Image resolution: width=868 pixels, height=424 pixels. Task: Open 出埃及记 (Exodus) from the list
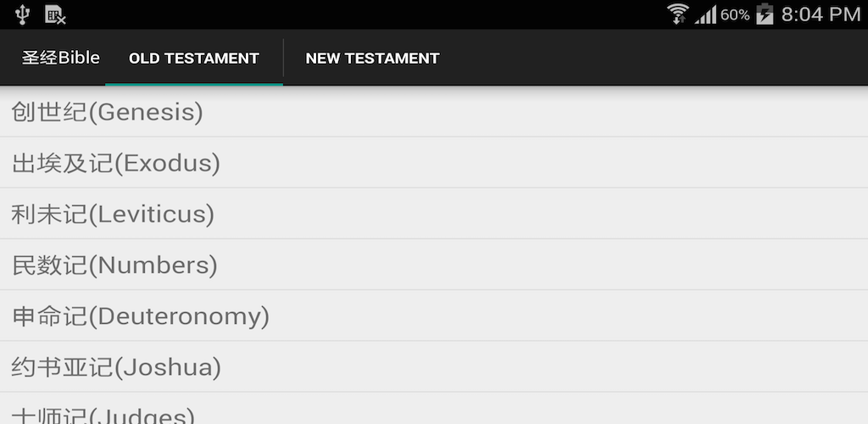[x=116, y=163]
